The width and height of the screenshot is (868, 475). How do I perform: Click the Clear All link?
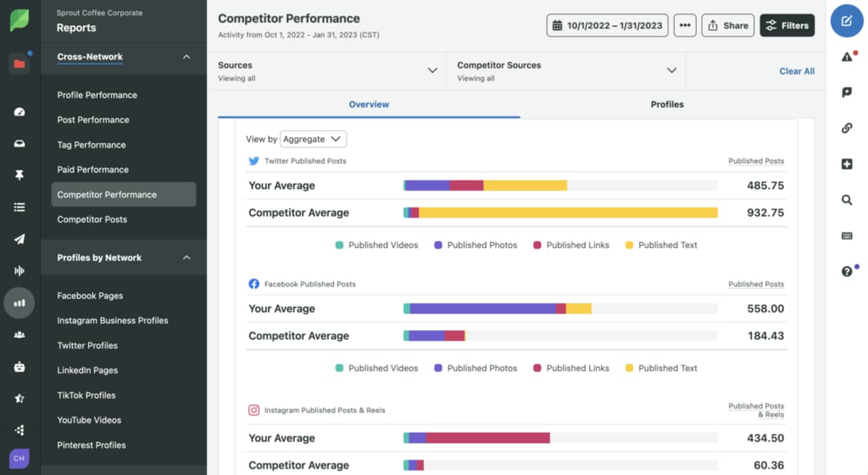click(796, 71)
